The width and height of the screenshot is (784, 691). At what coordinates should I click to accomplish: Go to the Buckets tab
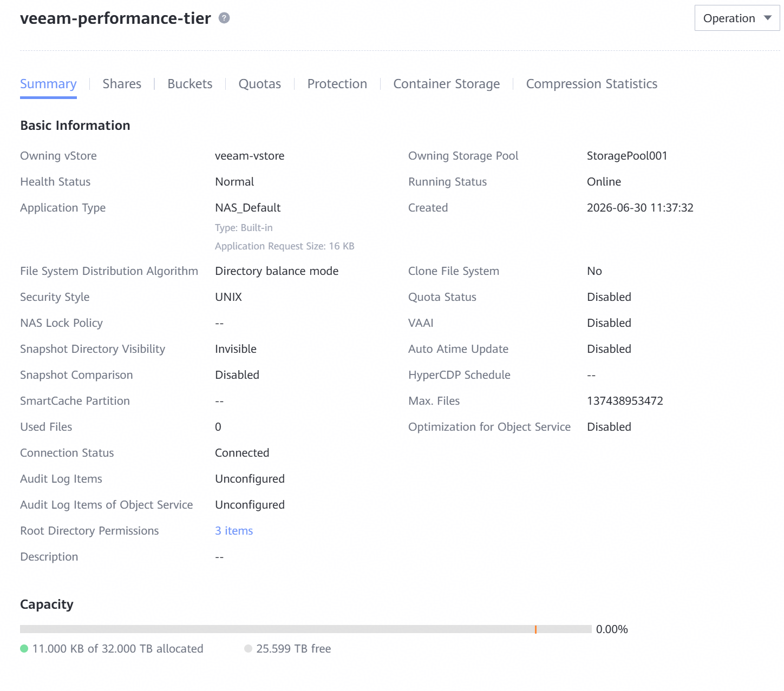(190, 84)
